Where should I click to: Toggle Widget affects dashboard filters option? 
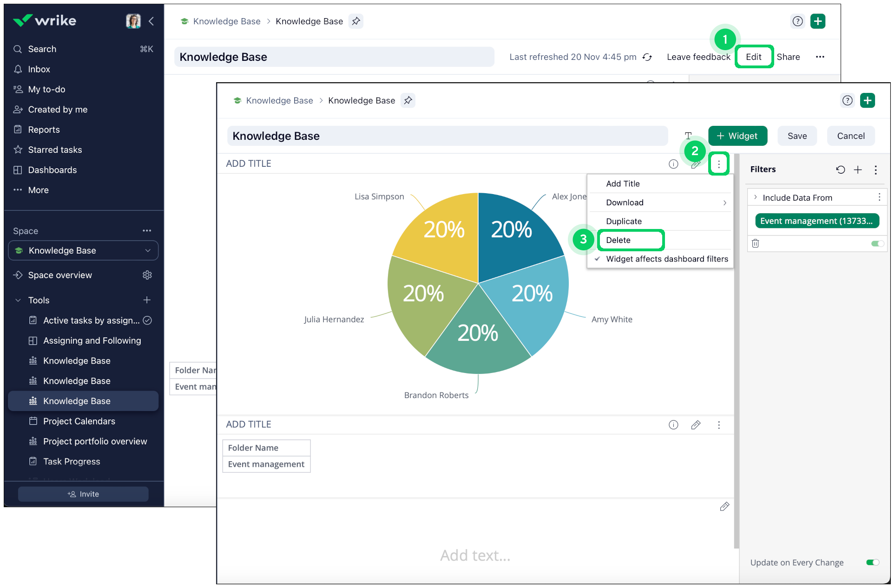coord(666,259)
